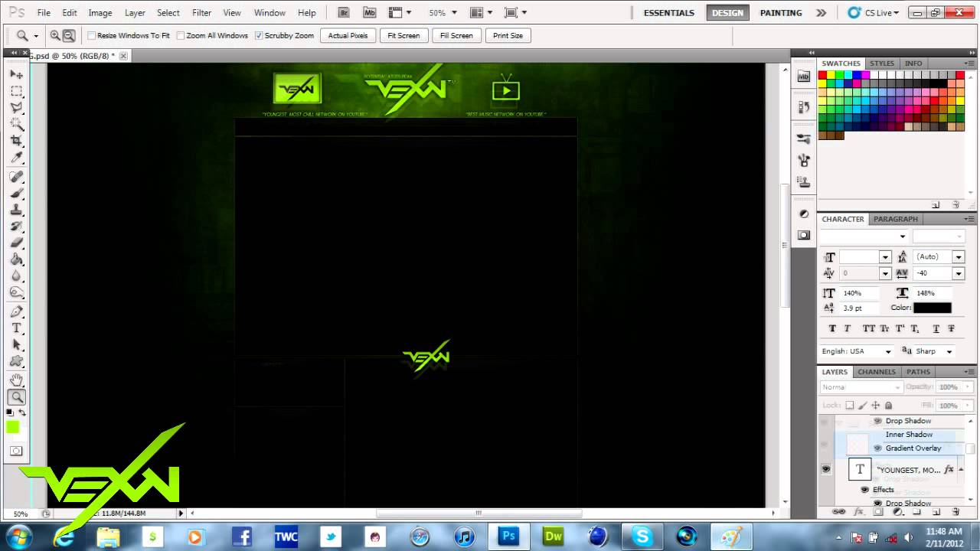Select the Horizontal Type tool
Image resolution: width=980 pixels, height=551 pixels.
[x=16, y=328]
